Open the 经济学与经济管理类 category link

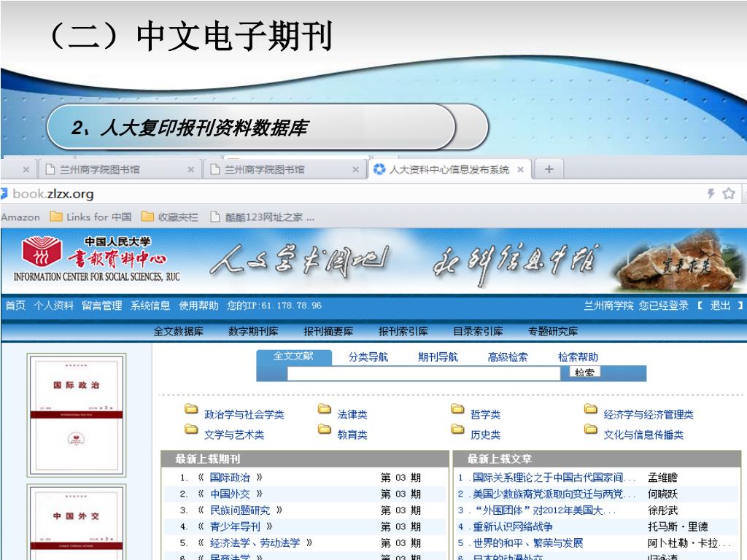pyautogui.click(x=649, y=415)
